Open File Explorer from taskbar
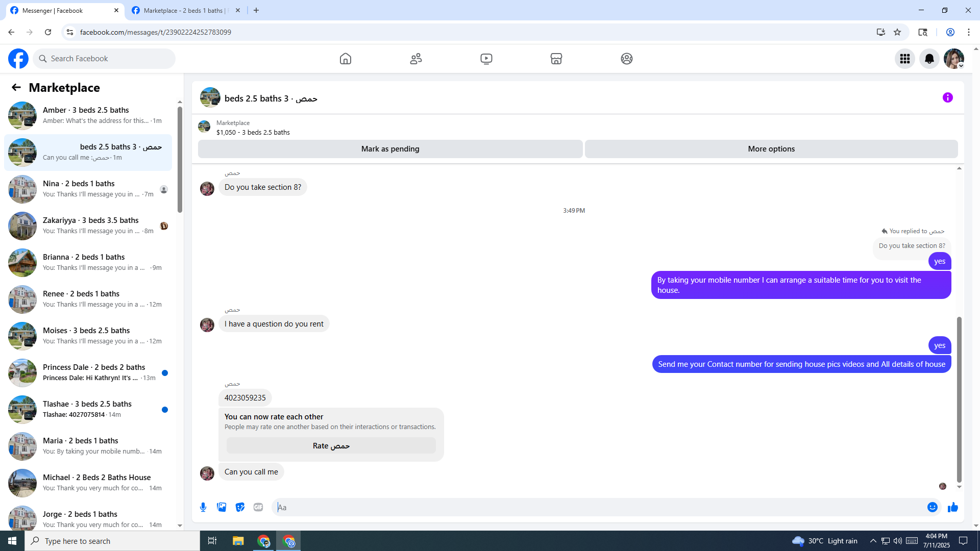980x551 pixels. click(238, 541)
